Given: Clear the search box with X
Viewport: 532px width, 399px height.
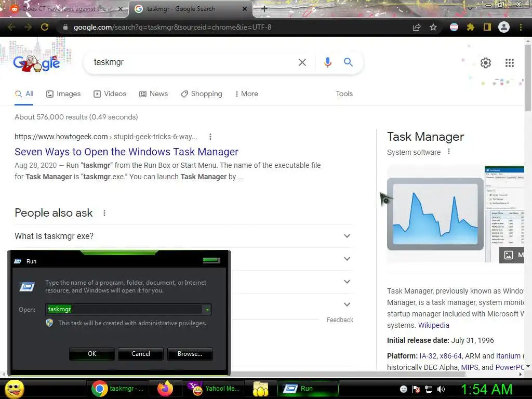Looking at the screenshot, I should point(302,62).
